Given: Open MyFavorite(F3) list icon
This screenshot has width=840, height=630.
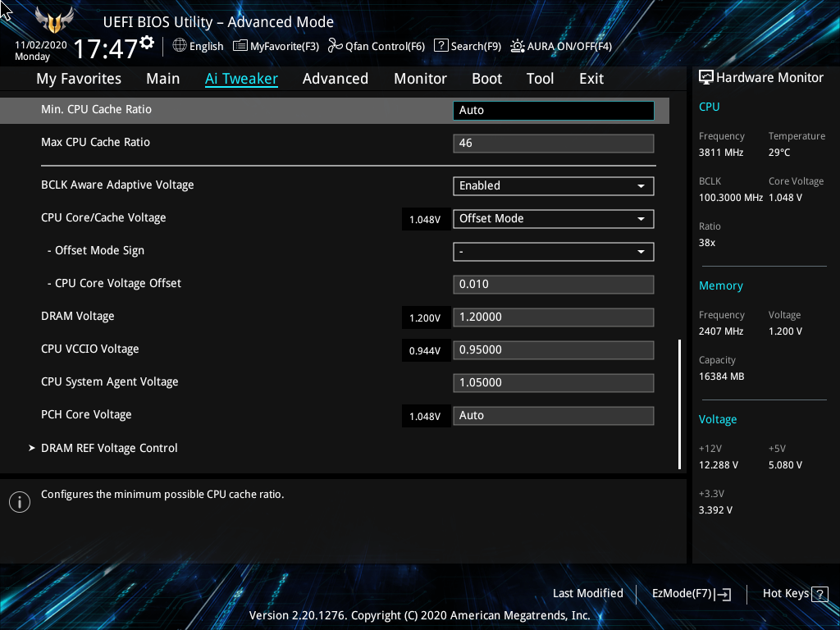Looking at the screenshot, I should point(240,46).
